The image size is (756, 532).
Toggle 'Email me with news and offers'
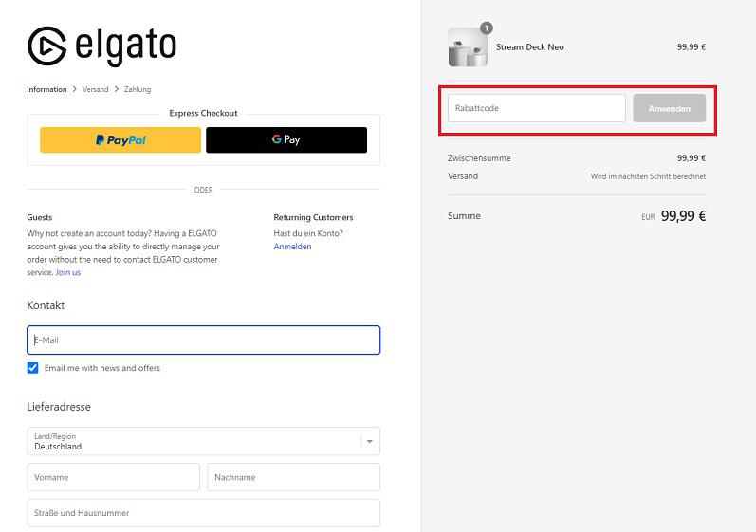point(33,368)
